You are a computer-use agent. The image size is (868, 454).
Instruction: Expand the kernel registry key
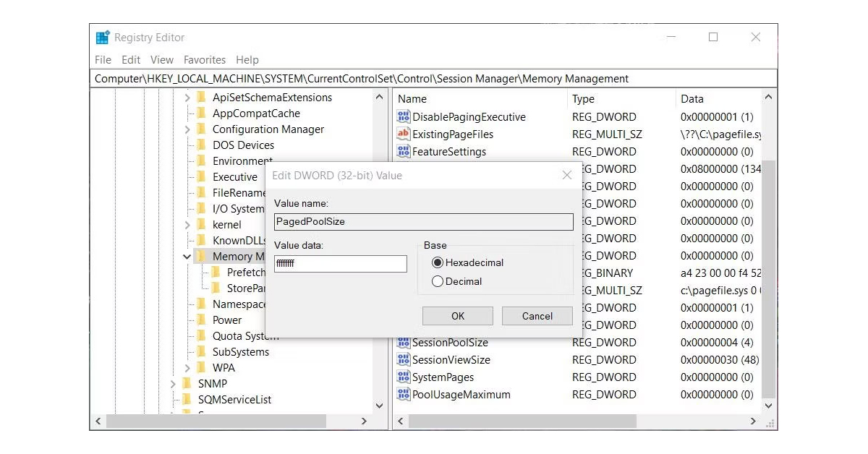[x=187, y=224]
